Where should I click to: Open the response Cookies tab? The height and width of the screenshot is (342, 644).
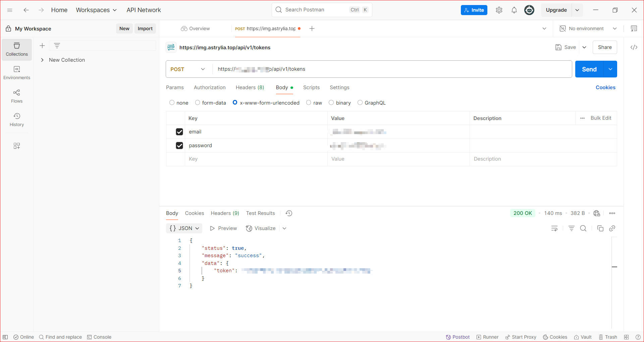(195, 213)
